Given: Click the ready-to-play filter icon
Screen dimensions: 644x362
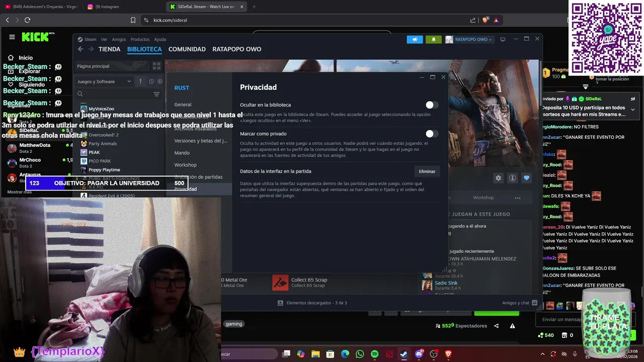Looking at the screenshot, I should point(160,81).
